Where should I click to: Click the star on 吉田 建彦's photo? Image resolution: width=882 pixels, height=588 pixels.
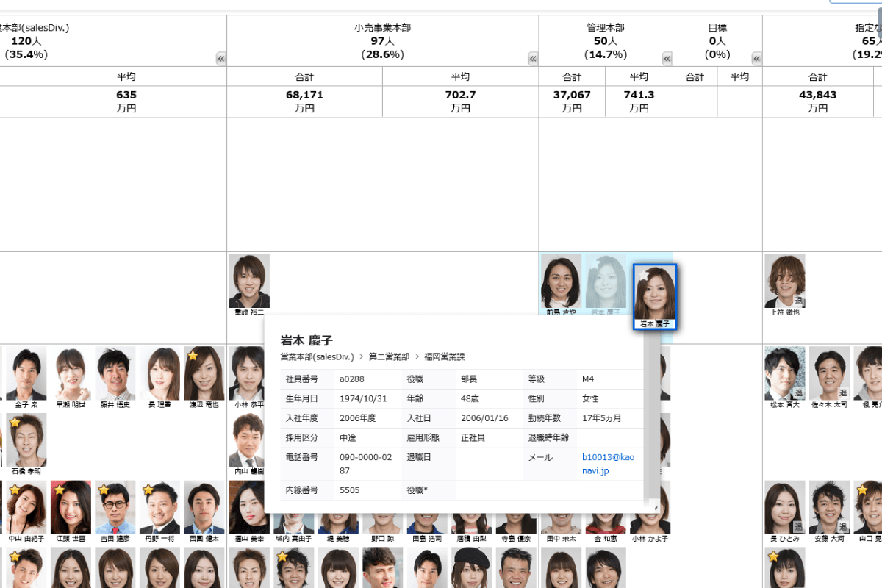(104, 490)
